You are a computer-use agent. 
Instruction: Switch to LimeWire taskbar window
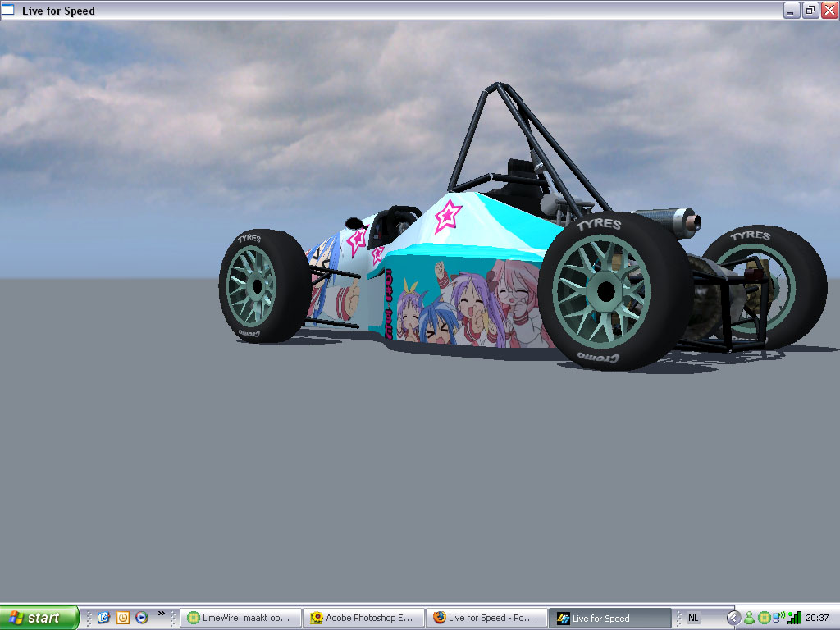(x=240, y=619)
